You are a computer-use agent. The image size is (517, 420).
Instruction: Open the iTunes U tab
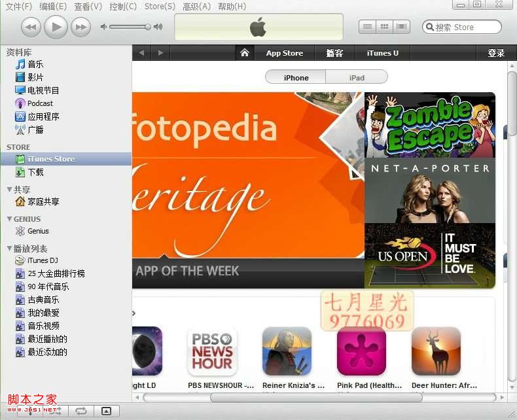tap(382, 53)
